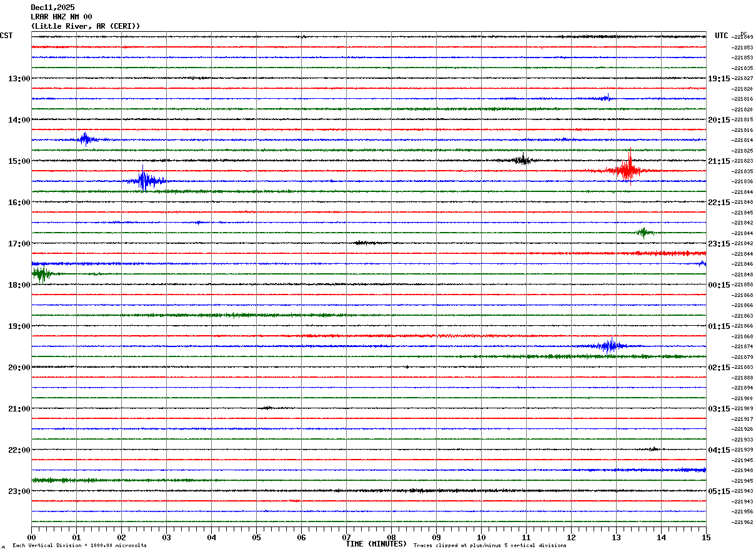Screen dimensions: 756x554
Task: Click the green burst above the 17:00 trace
Action: click(x=644, y=233)
